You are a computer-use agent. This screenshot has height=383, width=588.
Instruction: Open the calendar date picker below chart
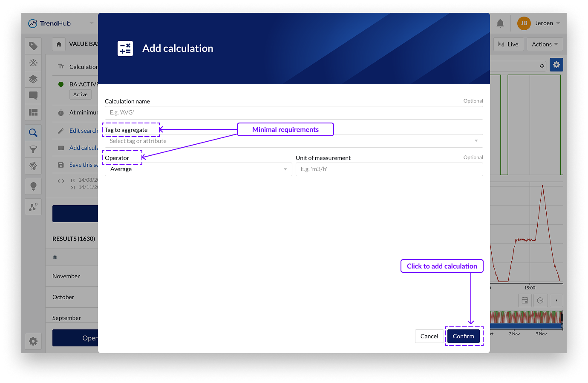(525, 300)
